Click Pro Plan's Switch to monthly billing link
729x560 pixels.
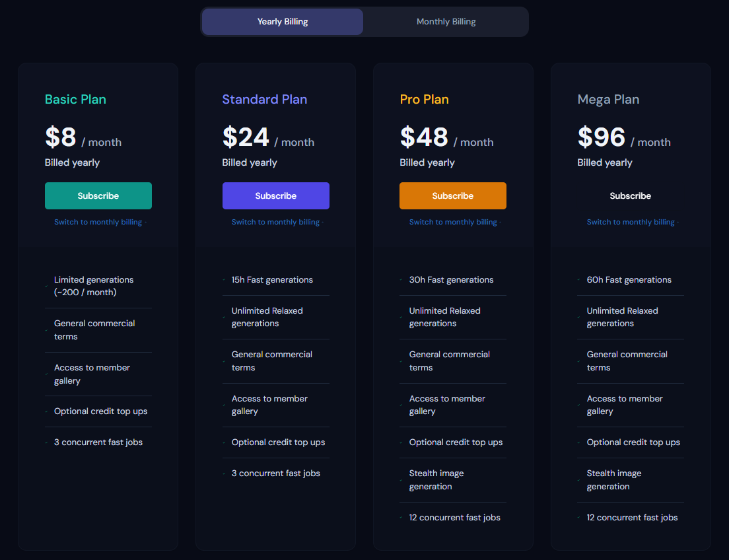coord(453,223)
